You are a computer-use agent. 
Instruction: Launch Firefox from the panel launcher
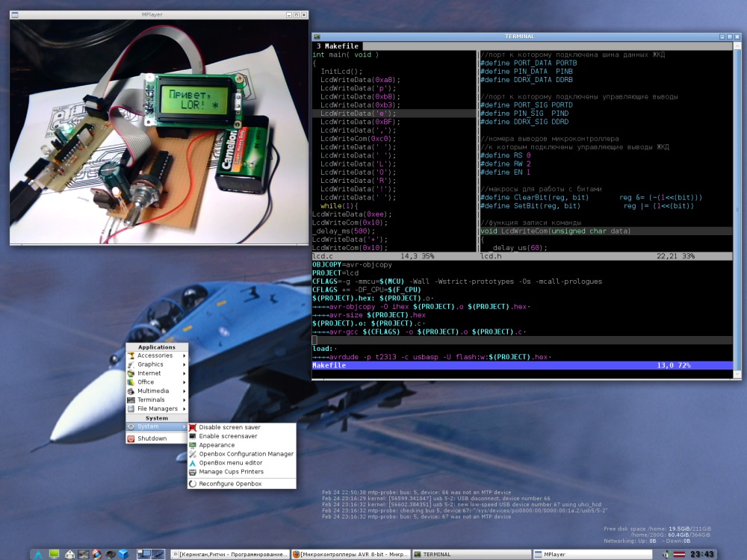[x=97, y=554]
